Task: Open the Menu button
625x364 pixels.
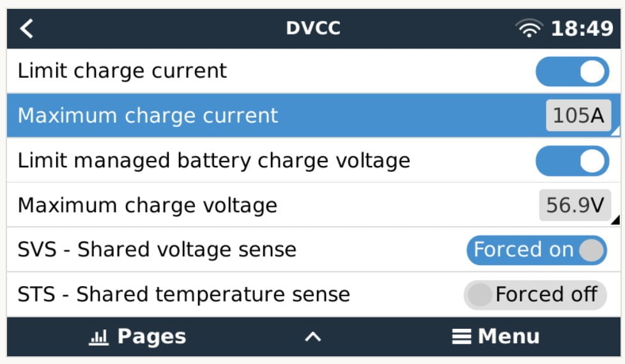Action: coord(496,337)
